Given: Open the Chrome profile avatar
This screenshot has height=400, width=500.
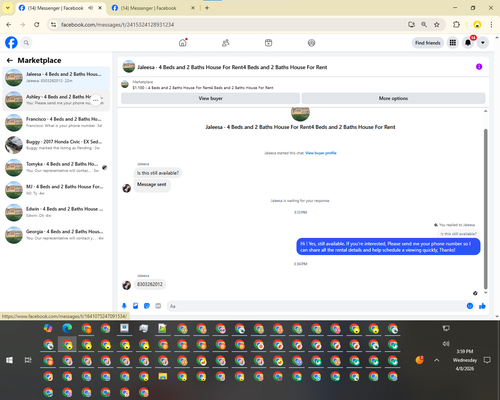Looking at the screenshot, I should click(477, 25).
